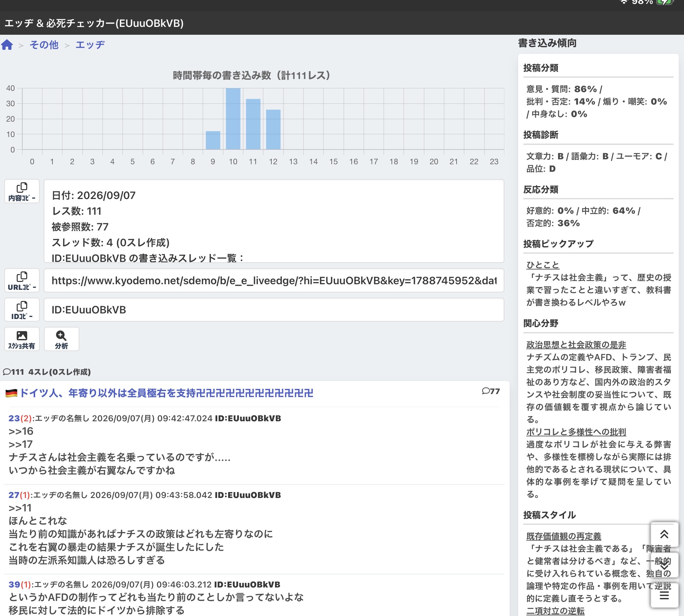Go to the home page icon
The image size is (684, 616).
7,45
